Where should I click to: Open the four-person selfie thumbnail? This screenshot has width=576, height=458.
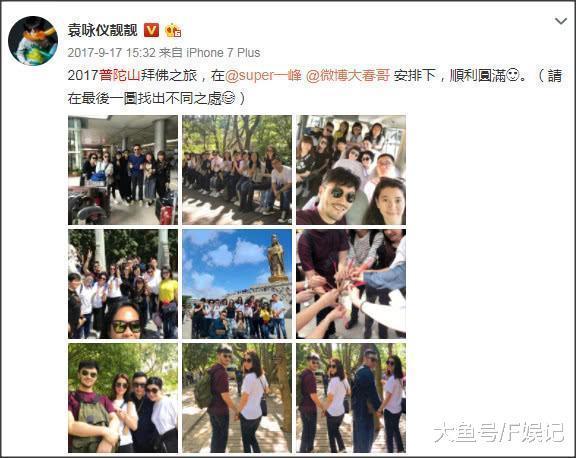click(x=123, y=398)
